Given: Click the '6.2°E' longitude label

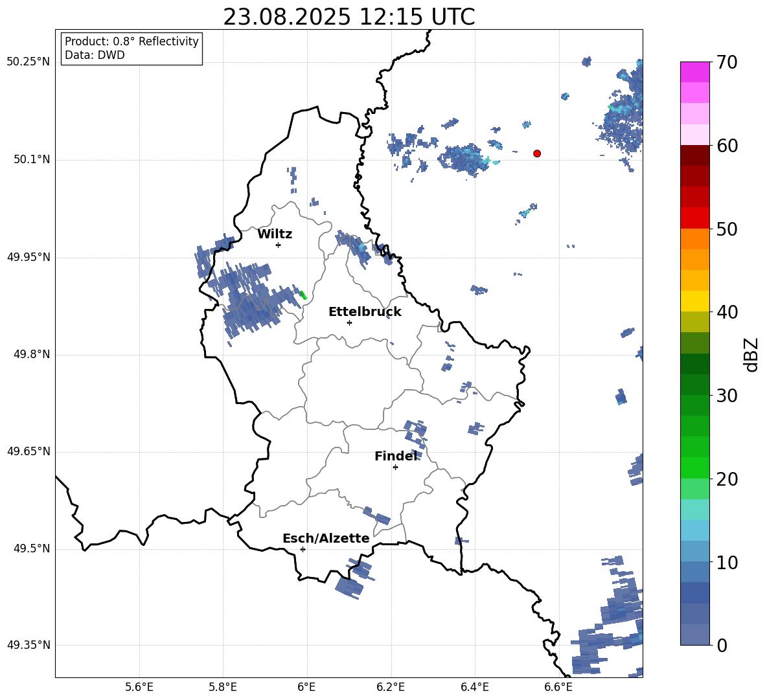Looking at the screenshot, I should [x=391, y=688].
